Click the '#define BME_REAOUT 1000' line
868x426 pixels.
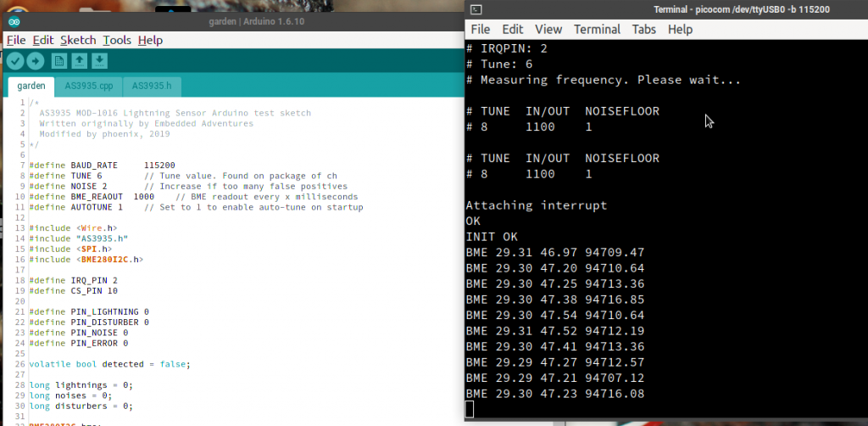[x=92, y=197]
